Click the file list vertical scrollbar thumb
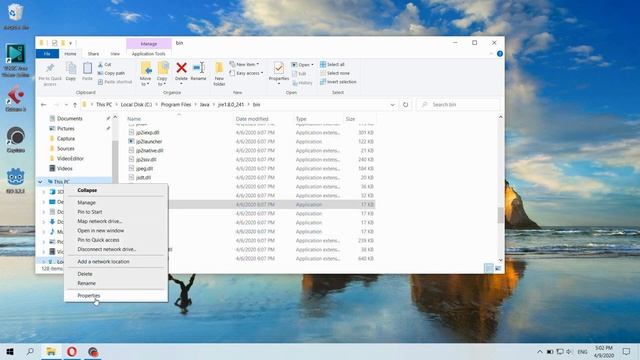Viewport: 640px width, 360px height. point(501,215)
